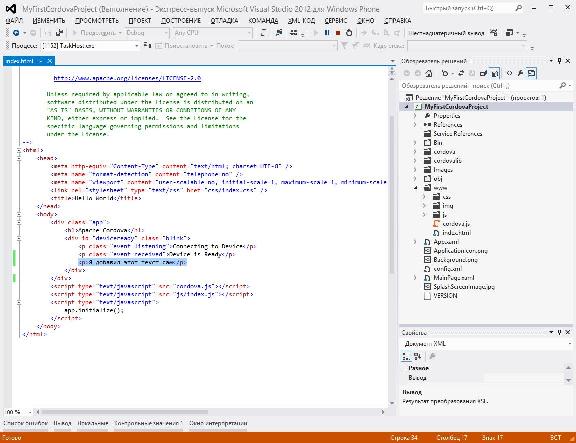This screenshot has height=443, width=576.
Task: Open the Документ XML object dropdown
Action: (x=486, y=344)
